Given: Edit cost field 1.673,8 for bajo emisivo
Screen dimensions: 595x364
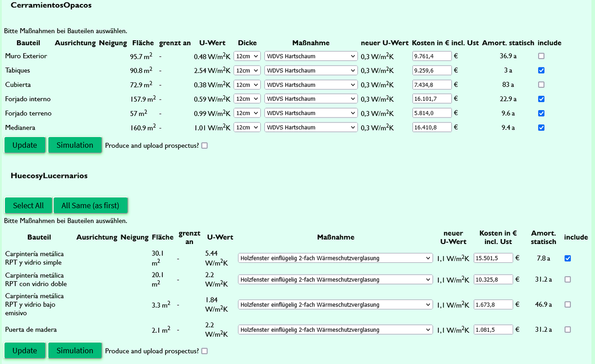Looking at the screenshot, I should pyautogui.click(x=493, y=304).
